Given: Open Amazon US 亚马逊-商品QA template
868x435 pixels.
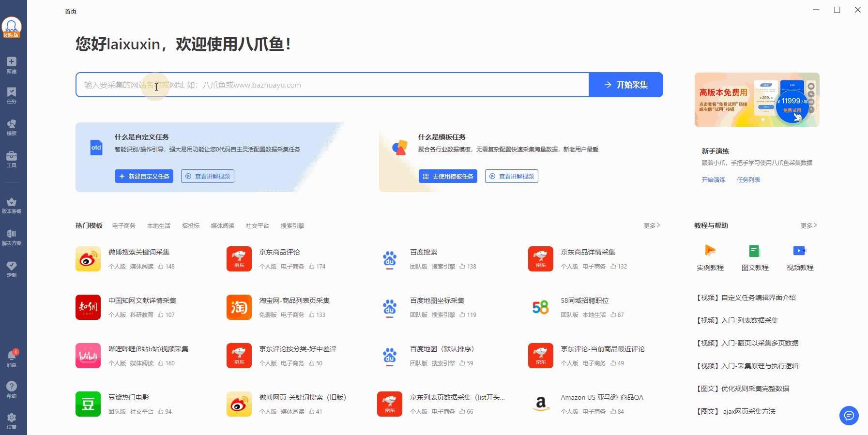Looking at the screenshot, I should tap(602, 397).
